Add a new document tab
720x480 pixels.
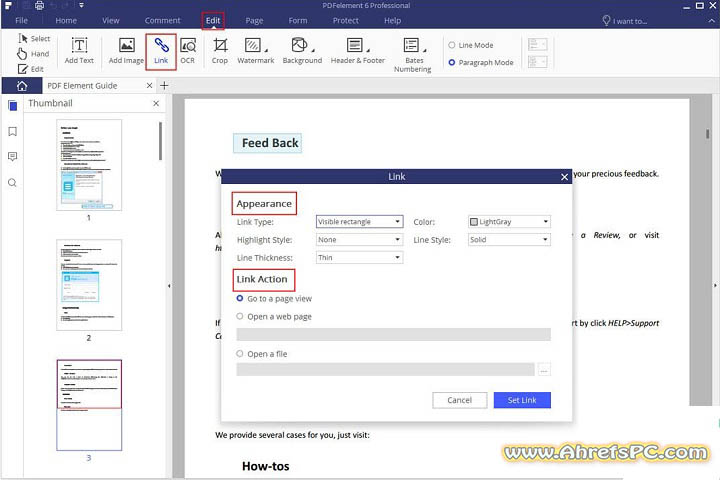pyautogui.click(x=164, y=85)
